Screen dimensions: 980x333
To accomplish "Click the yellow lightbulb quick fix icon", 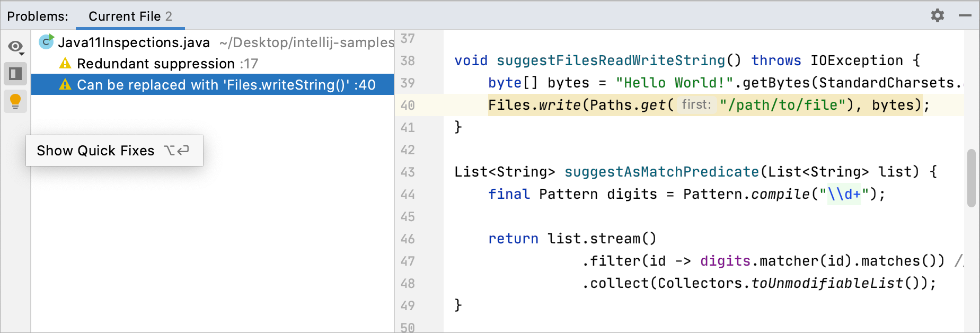I will (15, 101).
